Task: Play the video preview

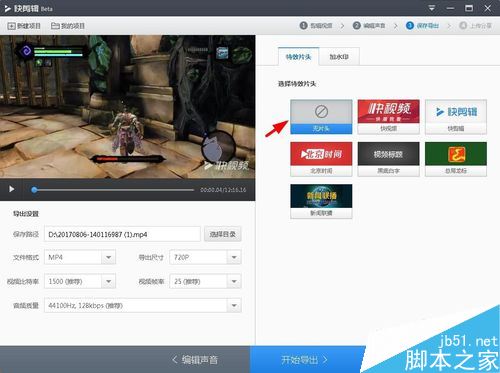Action: [12, 189]
